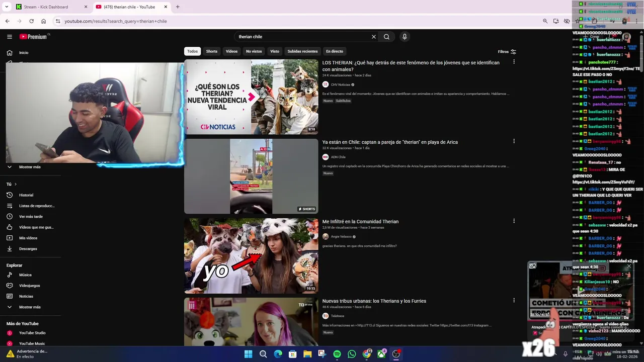Open Mis videos
Viewport: 644px width, 362px height.
pos(28,238)
